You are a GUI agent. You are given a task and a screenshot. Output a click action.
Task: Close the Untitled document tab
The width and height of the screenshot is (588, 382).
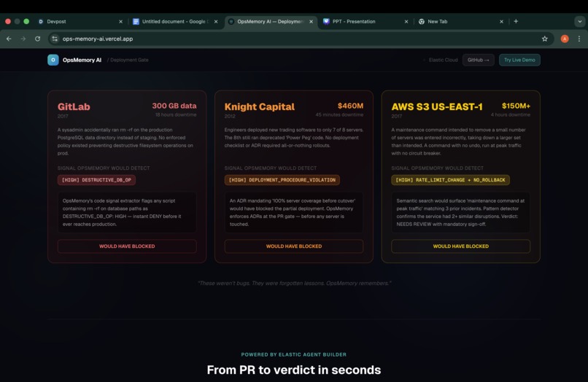pos(216,22)
